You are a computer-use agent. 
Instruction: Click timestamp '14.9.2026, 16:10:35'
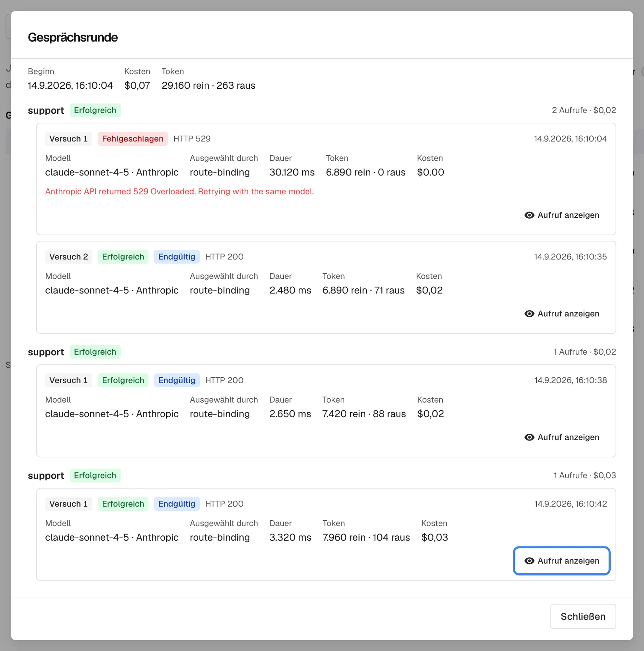point(570,257)
